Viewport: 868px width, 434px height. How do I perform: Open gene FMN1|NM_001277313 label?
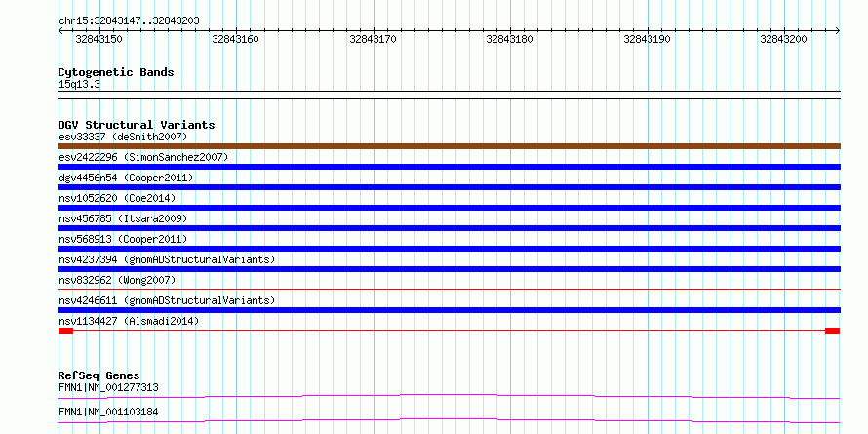point(108,387)
